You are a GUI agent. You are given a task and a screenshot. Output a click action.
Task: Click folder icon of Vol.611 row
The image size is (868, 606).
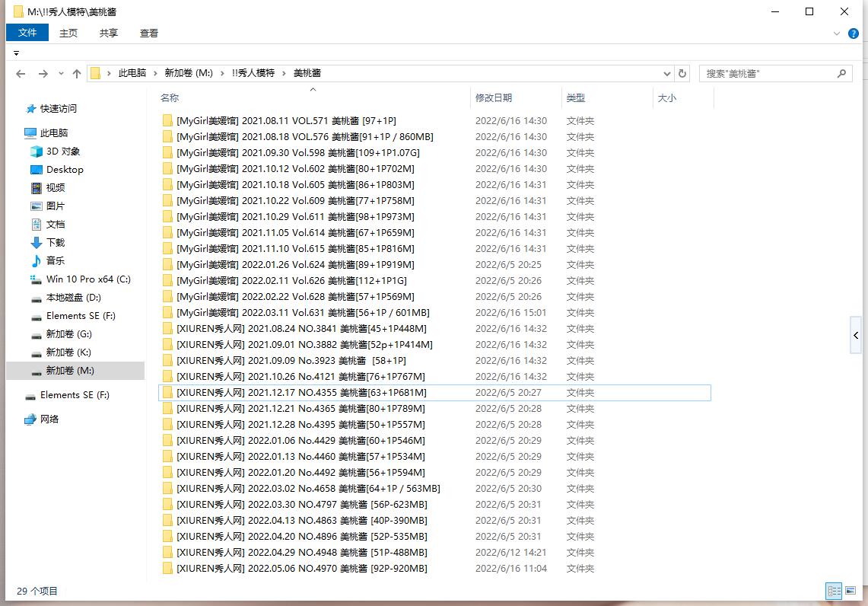(x=167, y=217)
